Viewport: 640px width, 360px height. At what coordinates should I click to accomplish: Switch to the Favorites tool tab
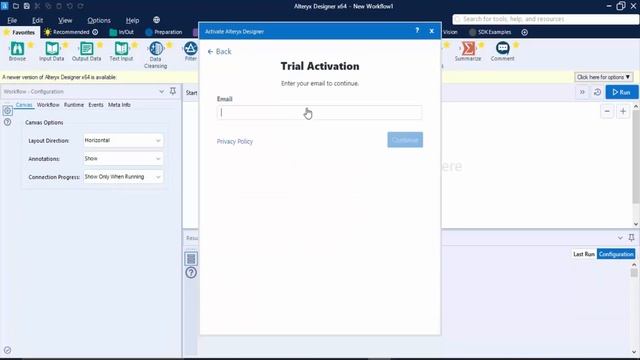[19, 32]
